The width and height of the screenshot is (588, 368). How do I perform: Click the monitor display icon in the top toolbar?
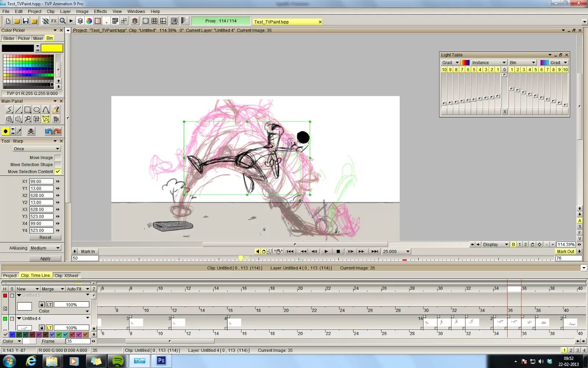point(174,21)
